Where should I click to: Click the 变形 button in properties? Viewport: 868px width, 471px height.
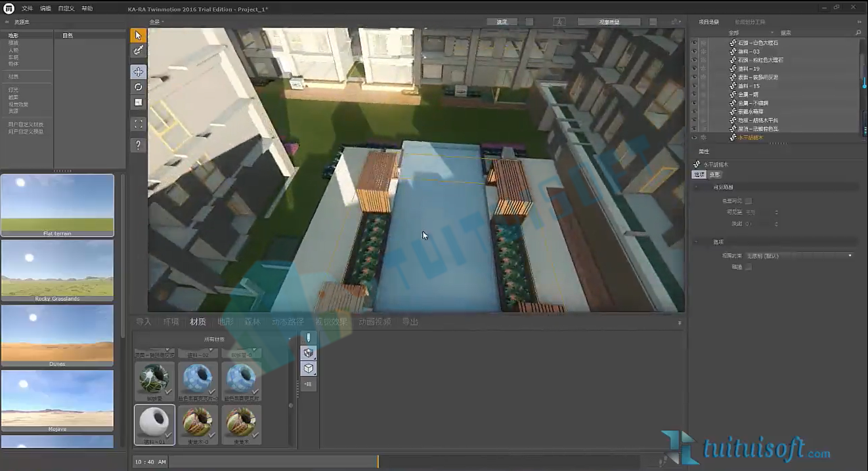715,174
